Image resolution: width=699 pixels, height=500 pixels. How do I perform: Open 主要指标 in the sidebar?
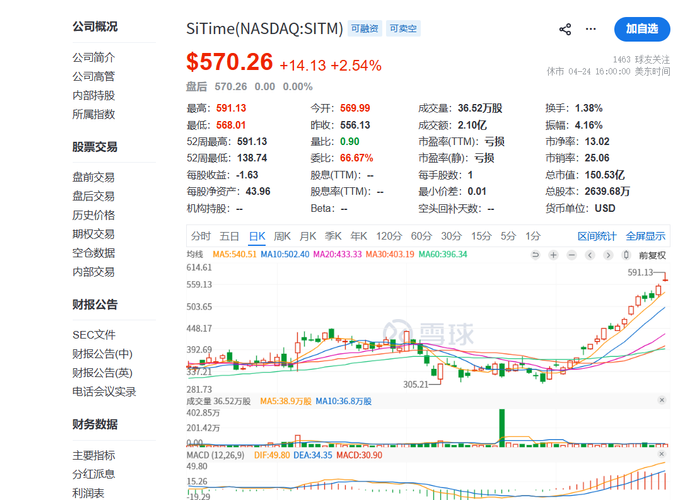94,455
